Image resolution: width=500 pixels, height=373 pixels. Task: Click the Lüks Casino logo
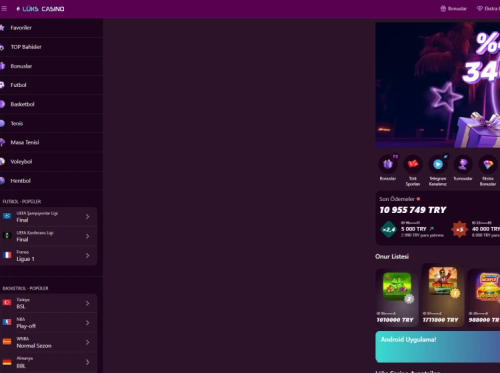pyautogui.click(x=40, y=9)
